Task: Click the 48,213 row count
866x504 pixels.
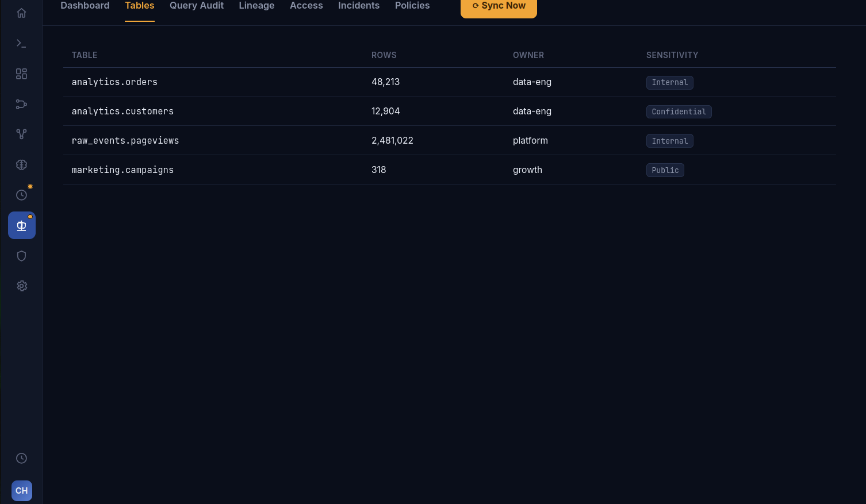Action: click(x=385, y=82)
